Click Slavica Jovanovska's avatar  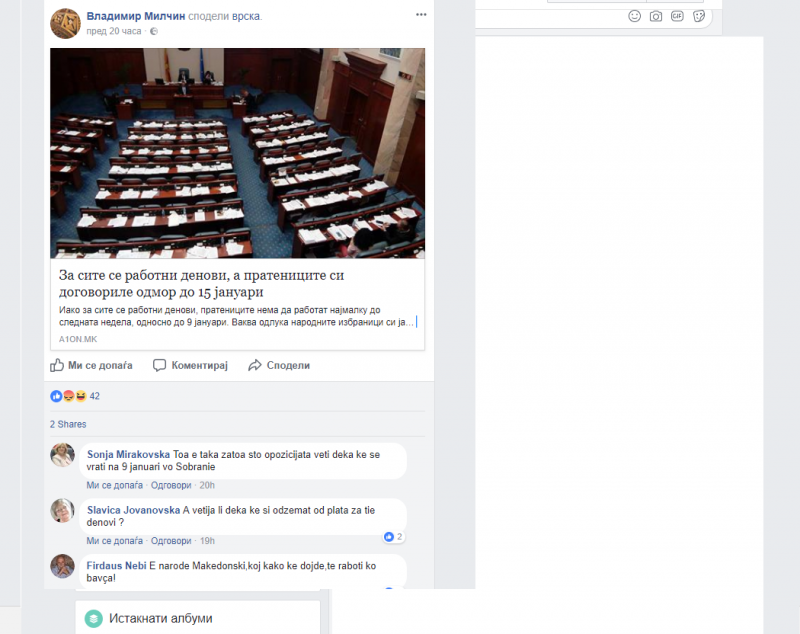click(63, 511)
